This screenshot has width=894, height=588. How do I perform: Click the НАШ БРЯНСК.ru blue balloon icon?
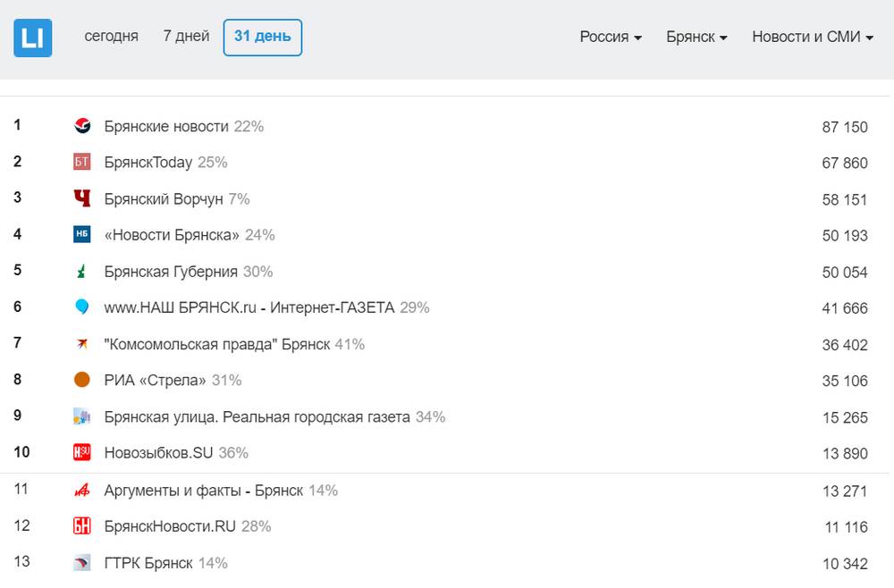point(82,307)
